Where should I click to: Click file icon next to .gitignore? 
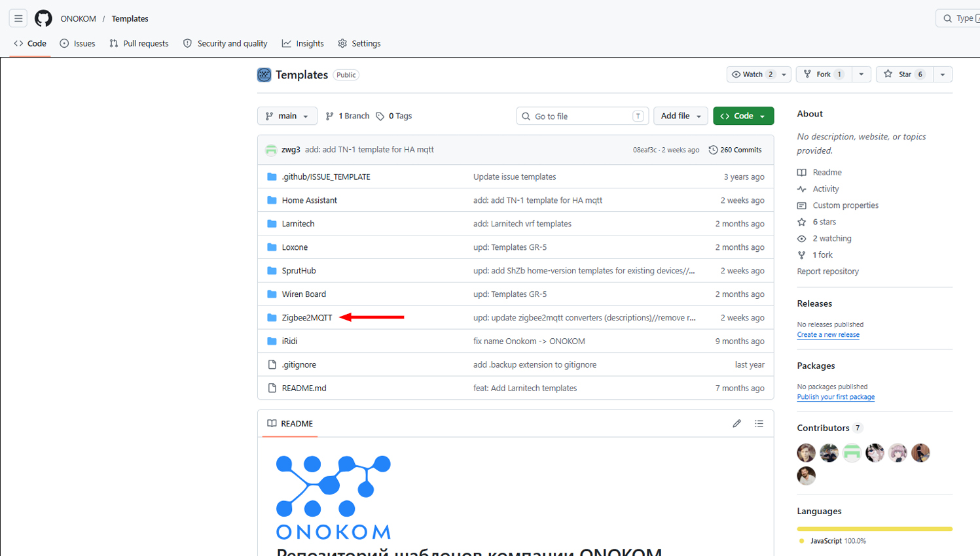click(272, 365)
